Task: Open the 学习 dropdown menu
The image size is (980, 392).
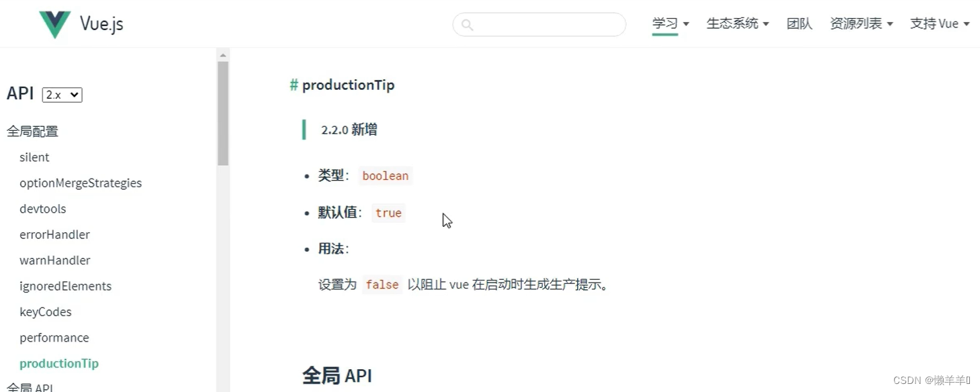Action: point(670,23)
